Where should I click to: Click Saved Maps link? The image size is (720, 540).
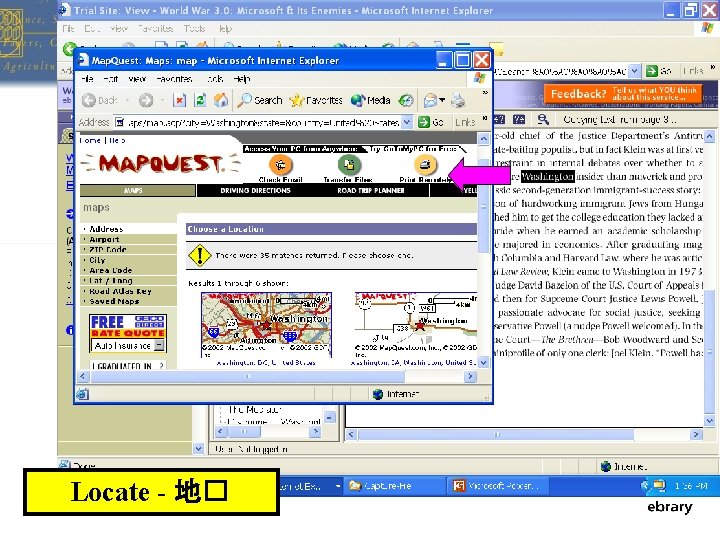click(114, 301)
